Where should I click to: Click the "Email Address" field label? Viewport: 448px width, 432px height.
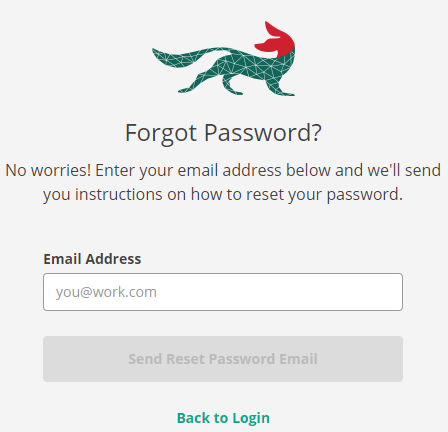(92, 259)
